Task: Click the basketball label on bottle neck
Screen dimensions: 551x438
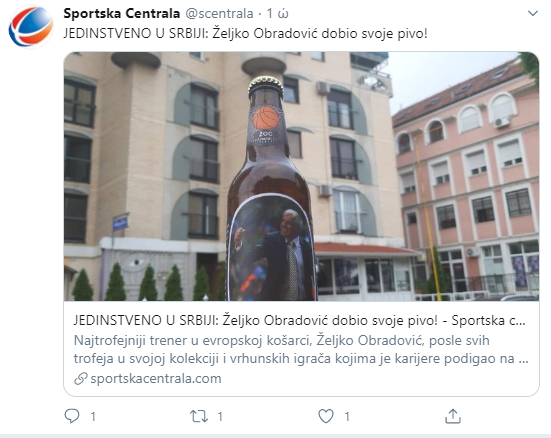Action: (x=266, y=124)
